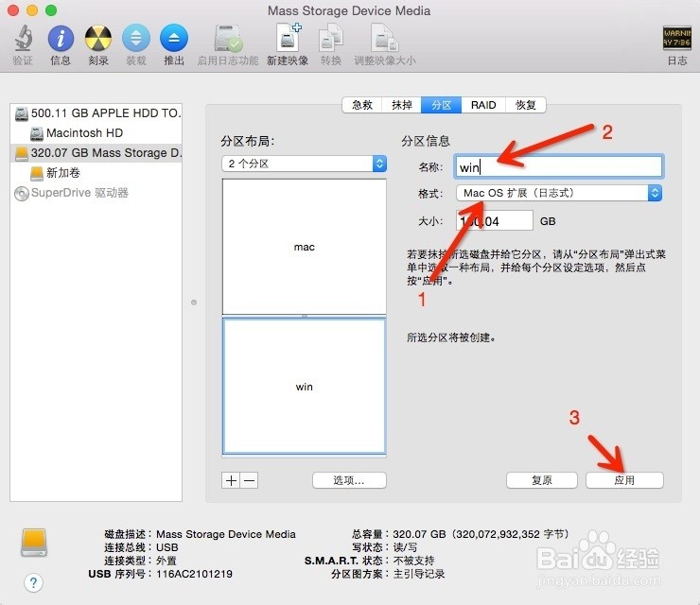
Task: Click the partition map scheme text 主引导记录
Action: pos(419,574)
